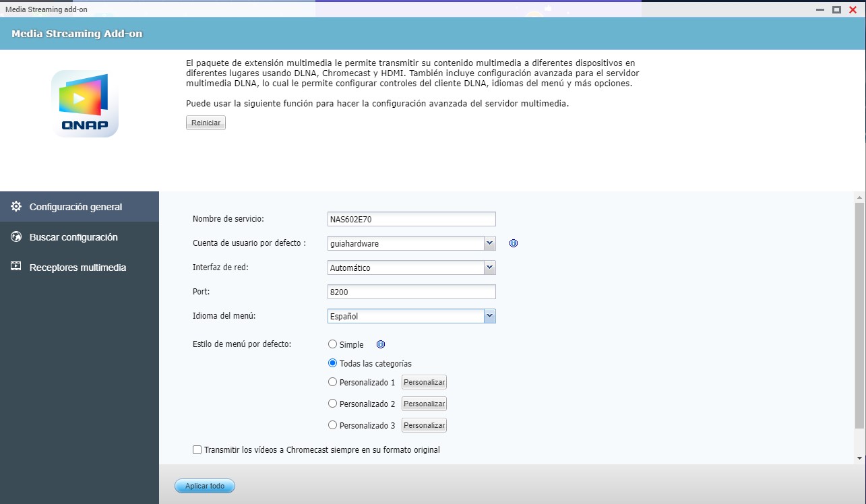Viewport: 866px width, 504px height.
Task: Click the Cuenta de usuario por defecto label
Action: click(x=249, y=243)
